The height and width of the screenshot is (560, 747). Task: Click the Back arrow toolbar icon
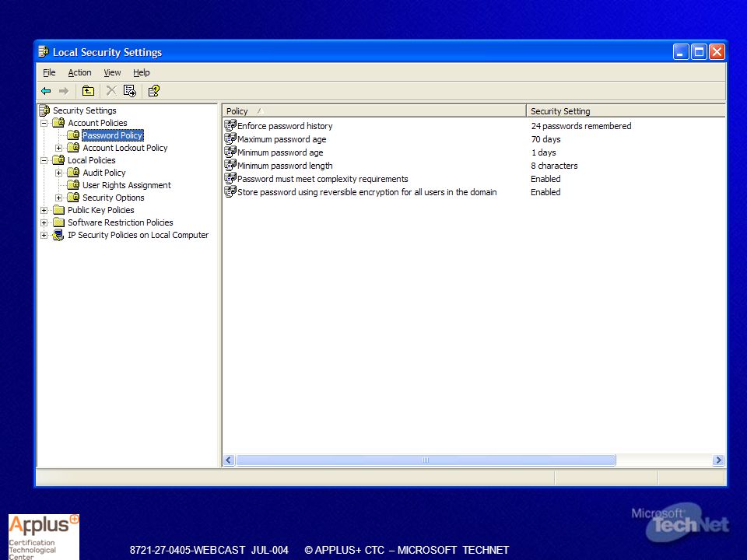[x=46, y=90]
